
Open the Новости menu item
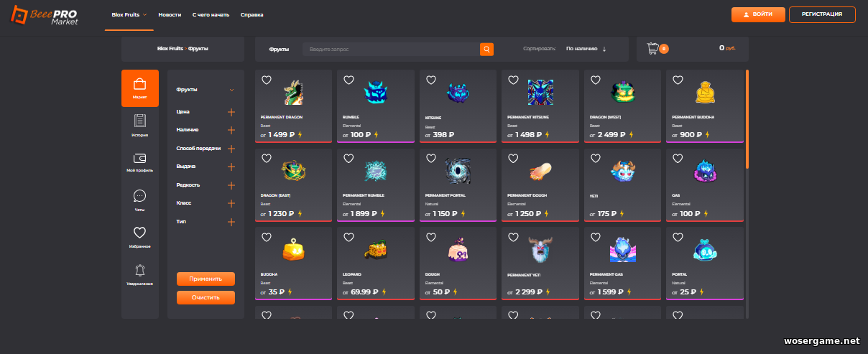pos(170,14)
